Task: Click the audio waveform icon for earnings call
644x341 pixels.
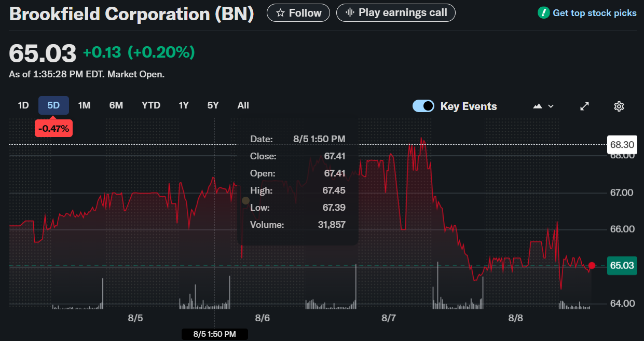Action: tap(350, 12)
